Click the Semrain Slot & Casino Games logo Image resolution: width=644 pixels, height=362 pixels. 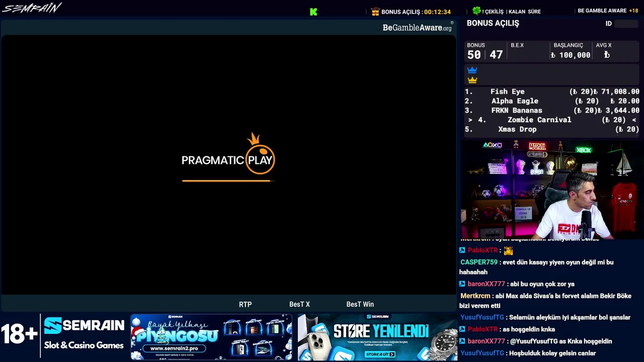coord(84,333)
